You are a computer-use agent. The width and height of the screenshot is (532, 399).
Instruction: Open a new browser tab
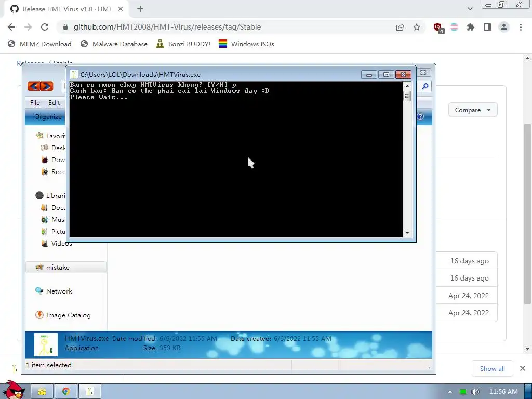pyautogui.click(x=140, y=9)
